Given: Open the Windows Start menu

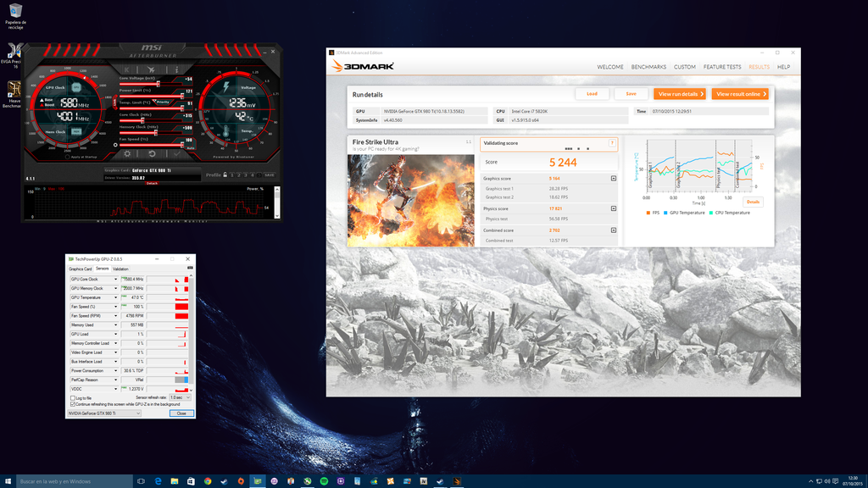Looking at the screenshot, I should 8,481.
